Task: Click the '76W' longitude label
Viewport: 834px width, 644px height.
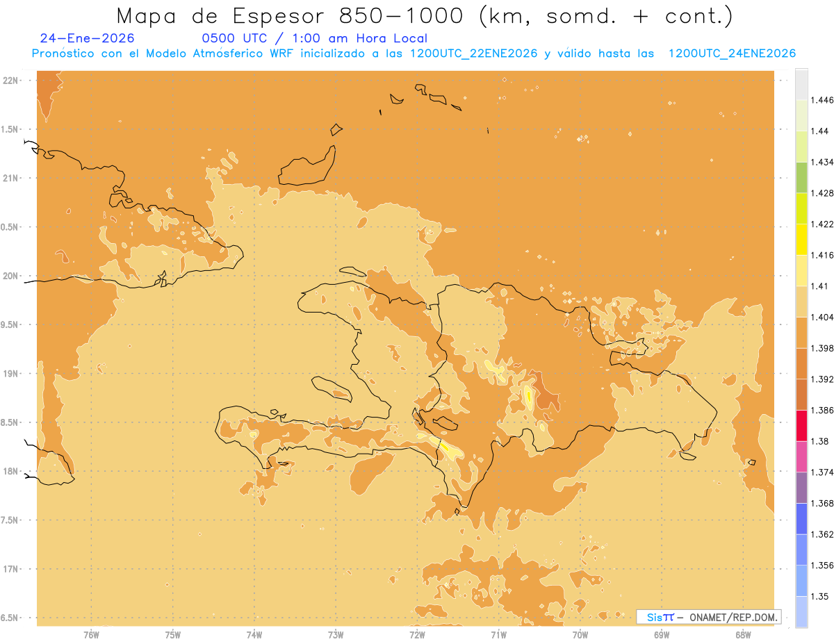Action: (x=91, y=635)
